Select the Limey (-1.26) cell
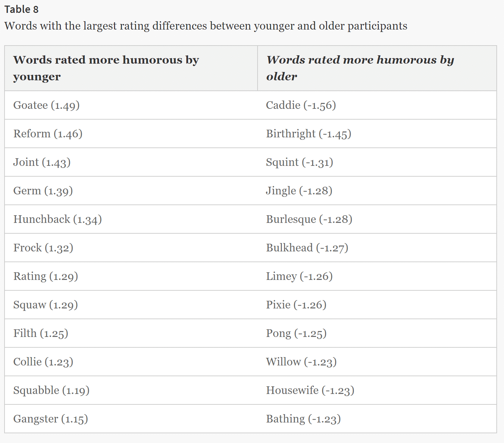 [299, 276]
